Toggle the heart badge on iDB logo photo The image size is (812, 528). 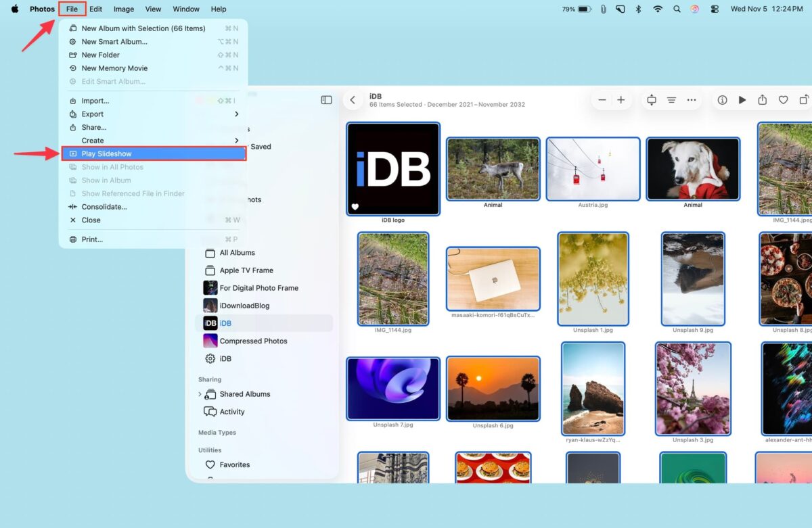point(355,207)
